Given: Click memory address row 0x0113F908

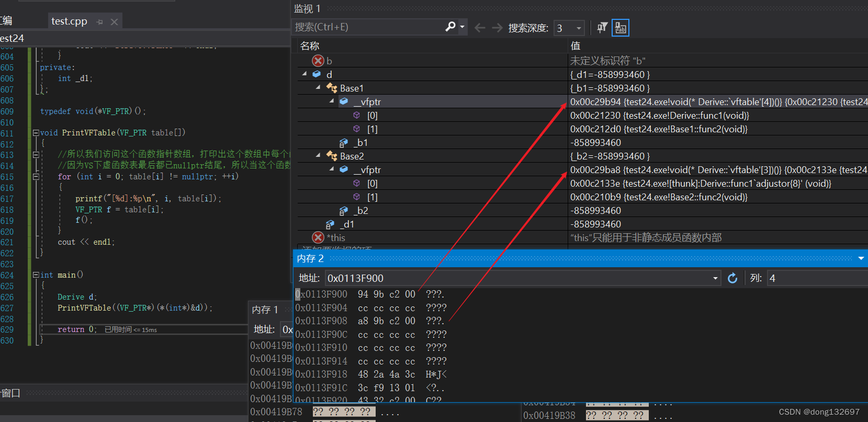Looking at the screenshot, I should point(321,321).
